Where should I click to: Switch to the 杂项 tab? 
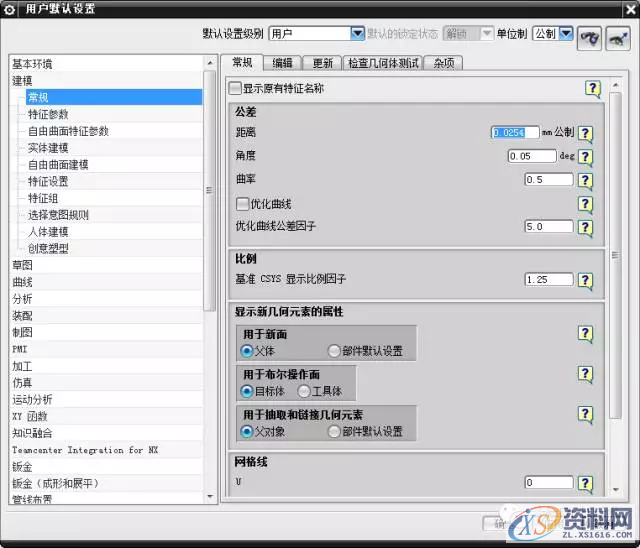(x=444, y=63)
